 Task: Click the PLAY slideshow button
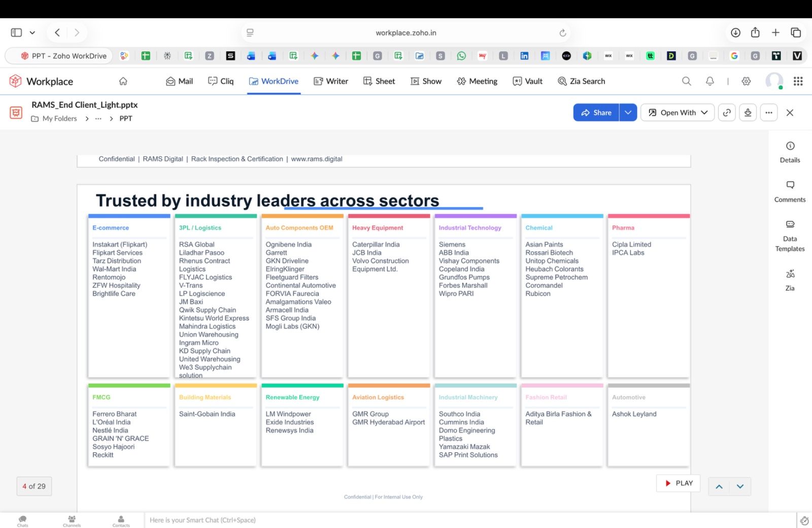[679, 483]
